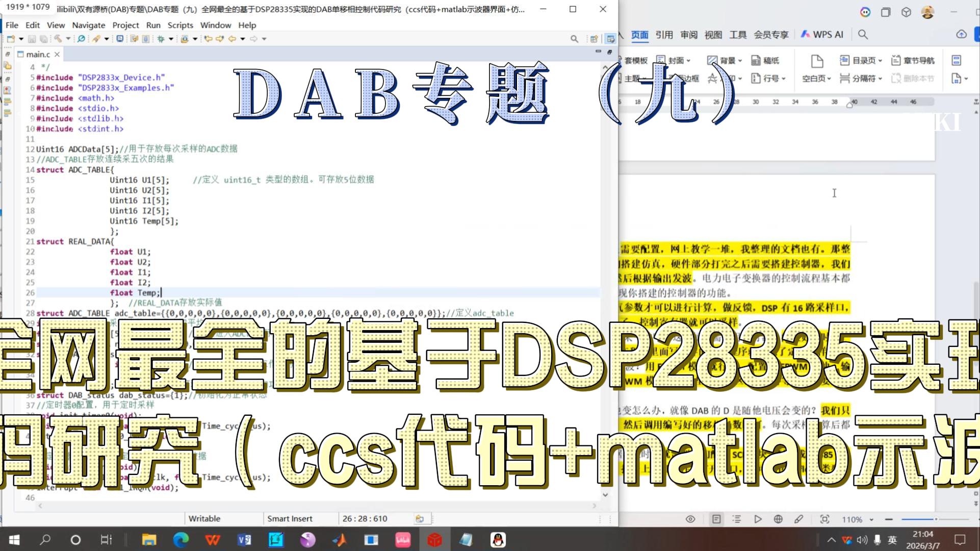Screen dimensions: 980x551
Task: Click the toolbar search magnifier icon
Action: click(574, 39)
